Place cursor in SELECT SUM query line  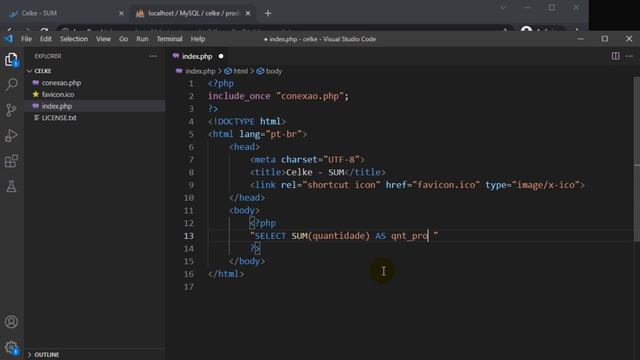click(344, 236)
